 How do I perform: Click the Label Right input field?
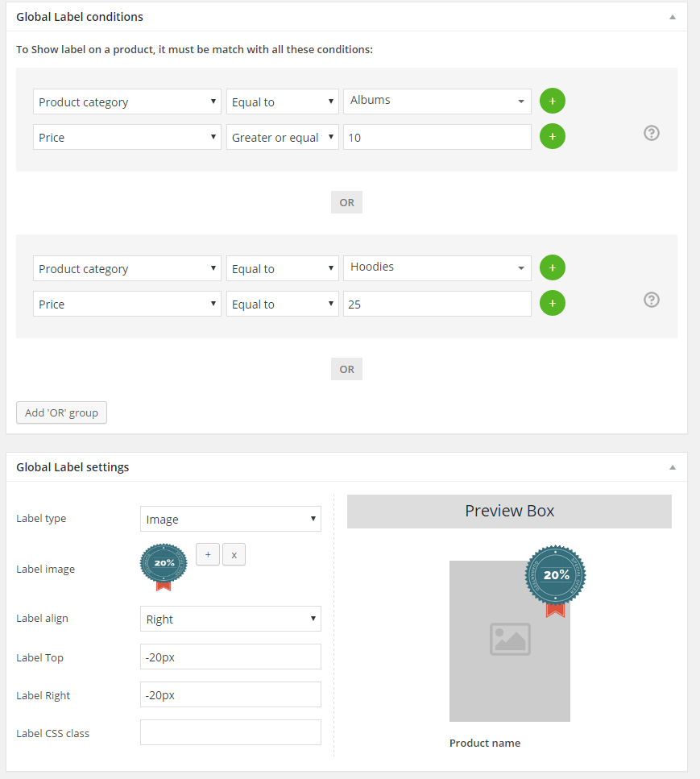coord(230,694)
